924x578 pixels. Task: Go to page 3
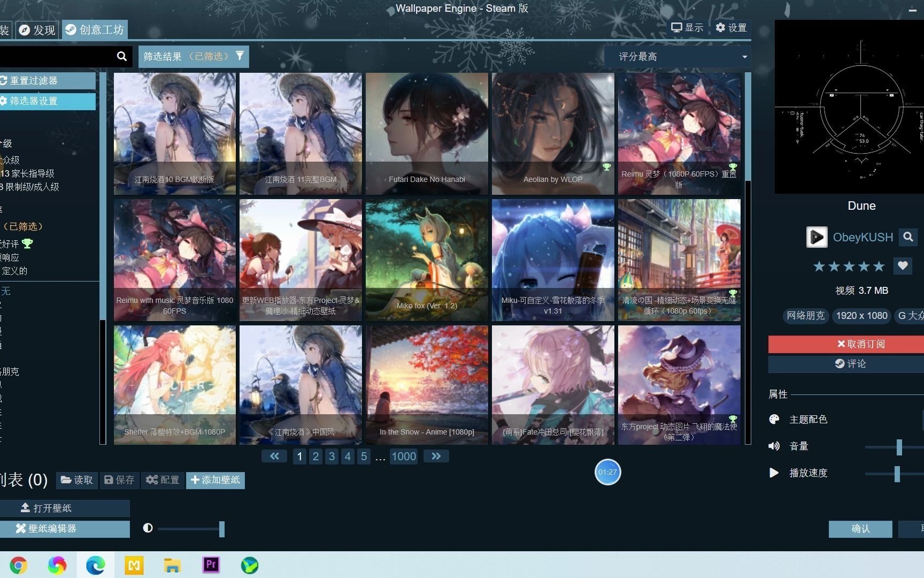click(x=332, y=456)
